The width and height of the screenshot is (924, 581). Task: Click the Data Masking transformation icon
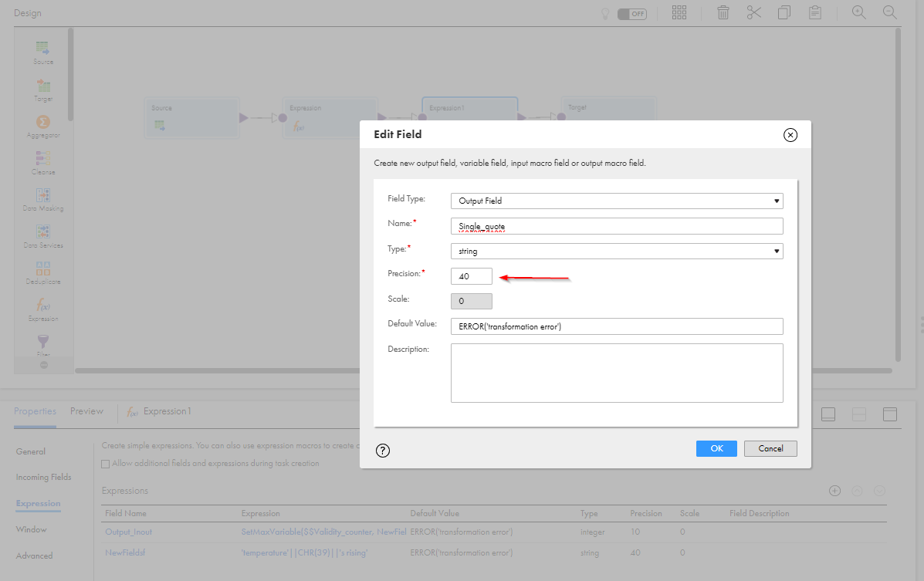43,195
